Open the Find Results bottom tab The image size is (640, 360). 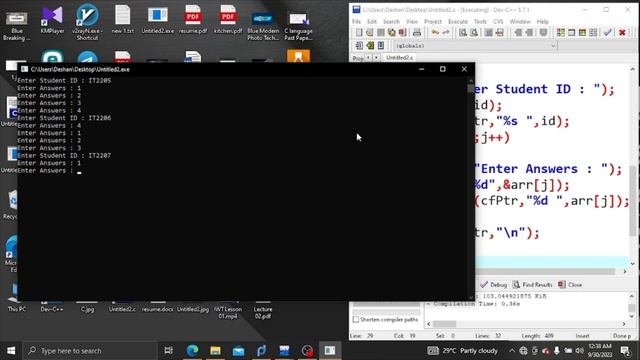tap(532, 284)
